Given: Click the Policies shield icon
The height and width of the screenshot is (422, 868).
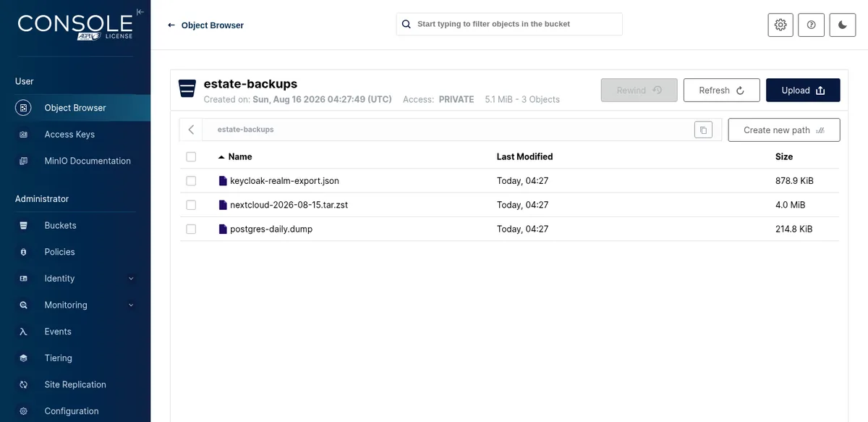Looking at the screenshot, I should point(24,252).
